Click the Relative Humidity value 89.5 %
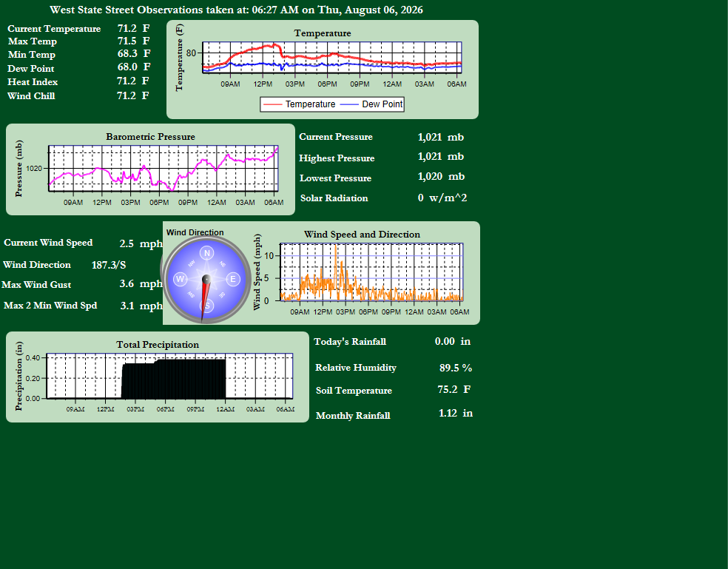The height and width of the screenshot is (569, 728). point(456,368)
